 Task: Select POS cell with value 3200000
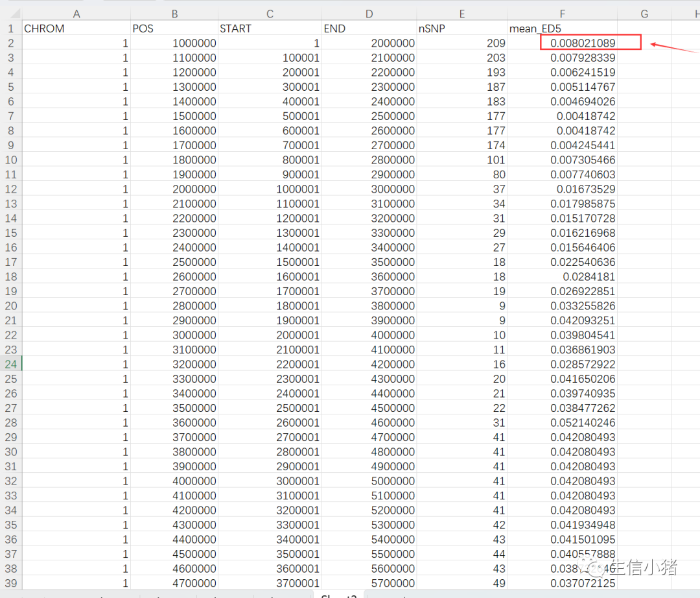(x=174, y=365)
